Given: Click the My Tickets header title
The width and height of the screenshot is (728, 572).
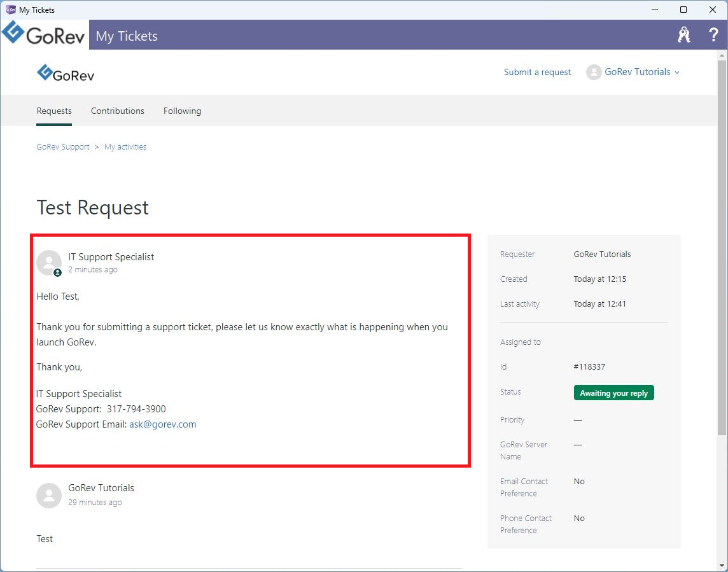Looking at the screenshot, I should 127,36.
